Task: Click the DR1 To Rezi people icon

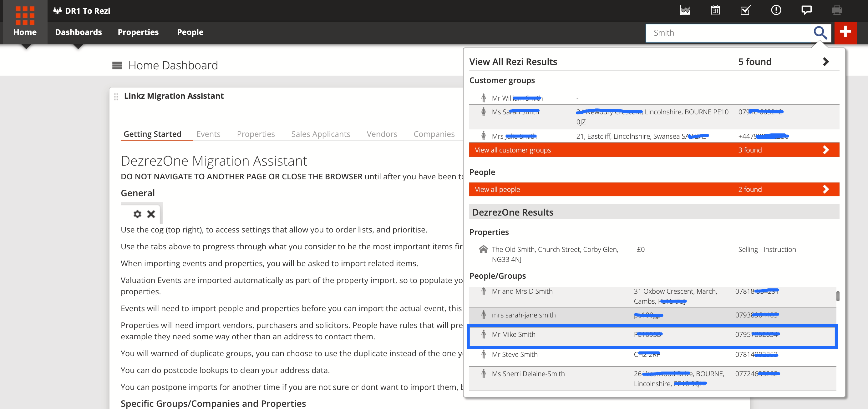Action: (57, 11)
